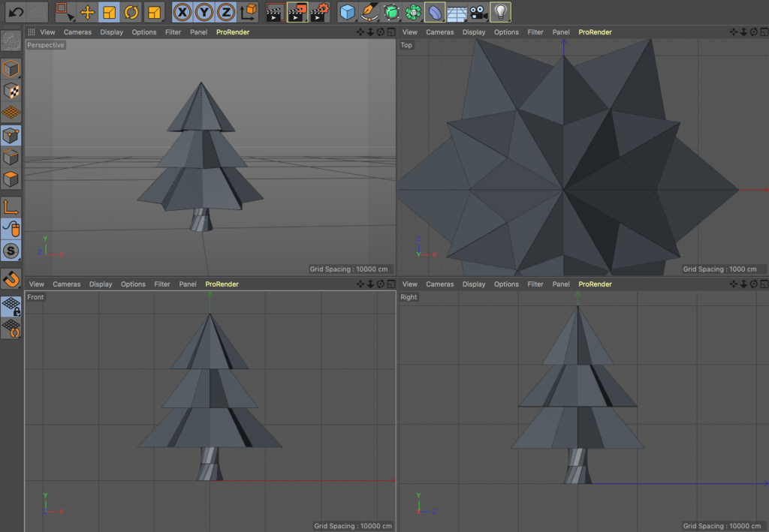The image size is (769, 532).
Task: Open the green array/cloner dropdown
Action: tap(413, 12)
